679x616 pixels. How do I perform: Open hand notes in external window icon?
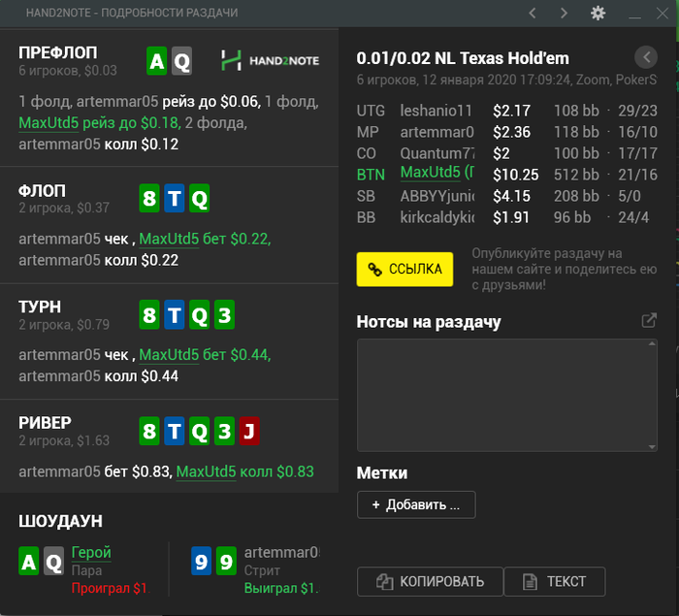click(649, 320)
